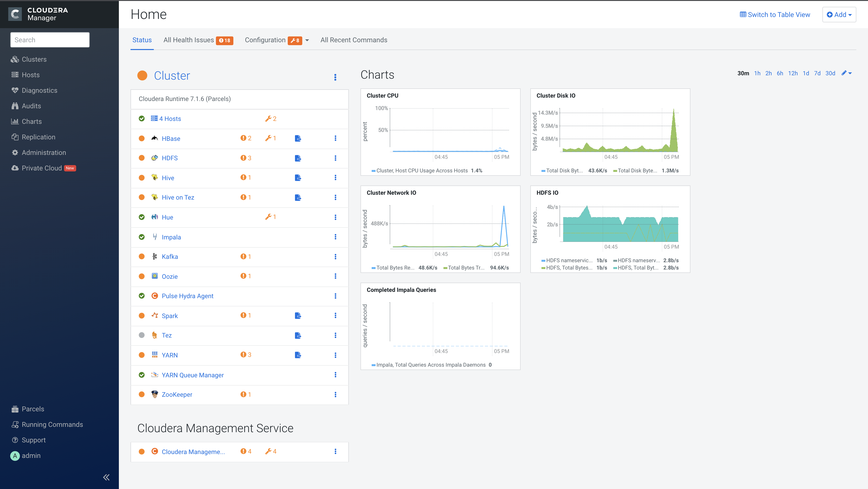Screen dimensions: 868x489
Task: Open the Pulse Hydra Agent service
Action: 187,296
